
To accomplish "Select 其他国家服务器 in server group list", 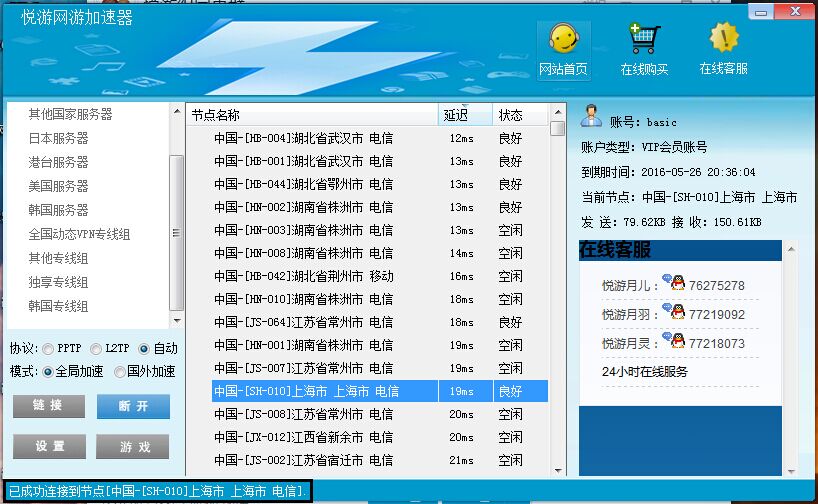I will [x=70, y=114].
